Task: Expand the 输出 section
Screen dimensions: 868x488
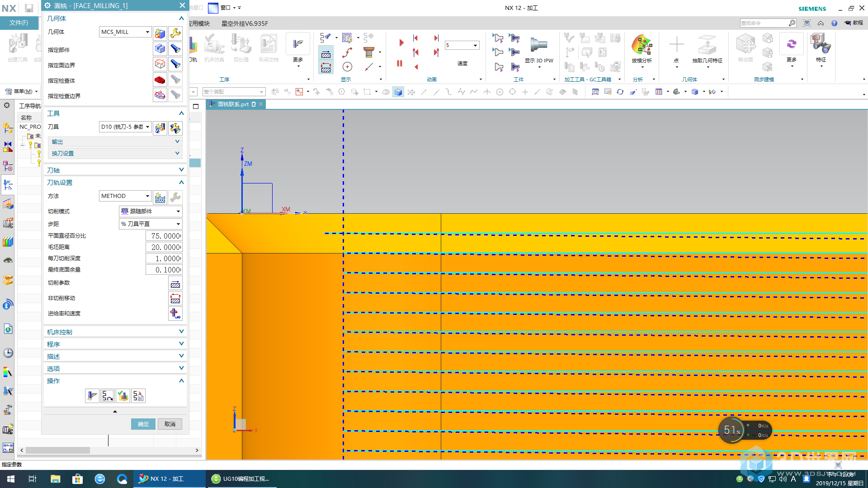Action: (x=115, y=142)
